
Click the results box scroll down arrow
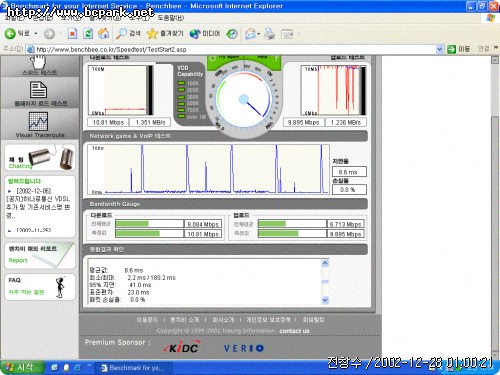tap(325, 300)
